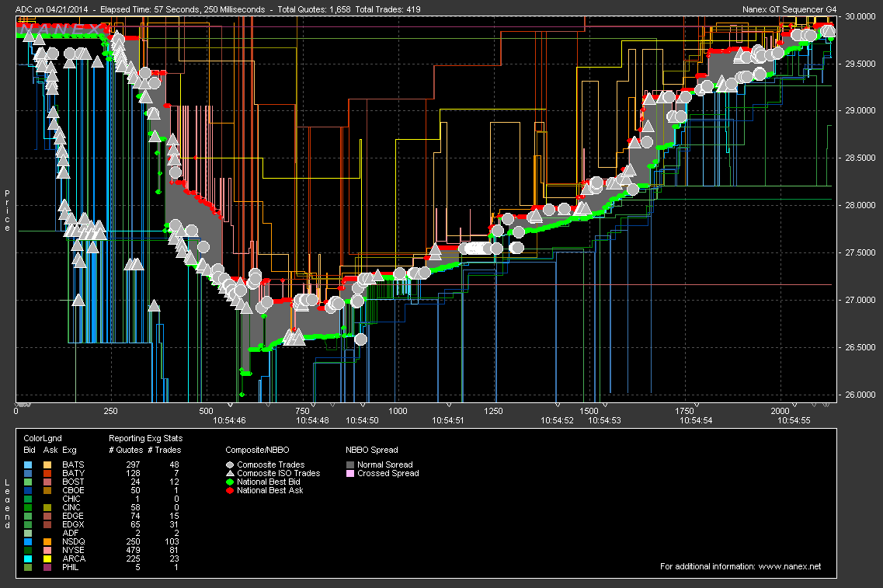
Task: Click the 'ColorLgnd' heading
Action: pos(43,438)
